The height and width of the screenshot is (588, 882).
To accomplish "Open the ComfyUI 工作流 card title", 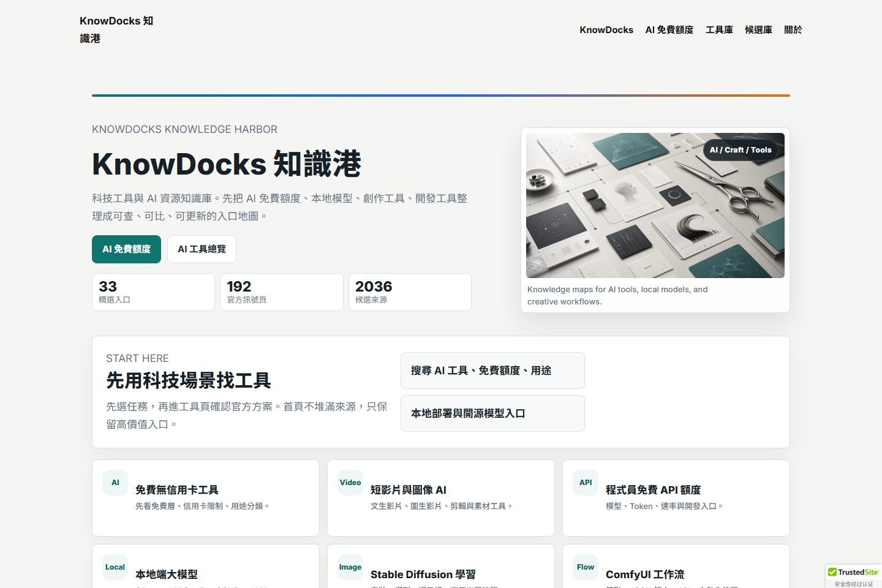I will [645, 575].
